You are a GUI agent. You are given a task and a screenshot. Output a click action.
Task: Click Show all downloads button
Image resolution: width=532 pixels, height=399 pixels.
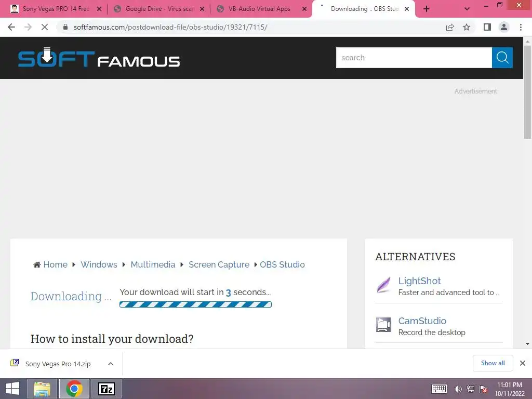493,363
